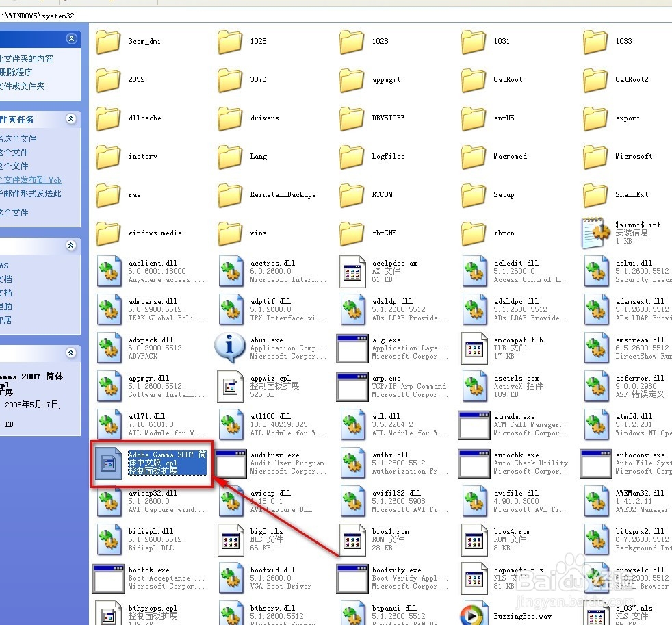Select the file name bios4.rom
This screenshot has width=672, height=625.
tap(512, 531)
